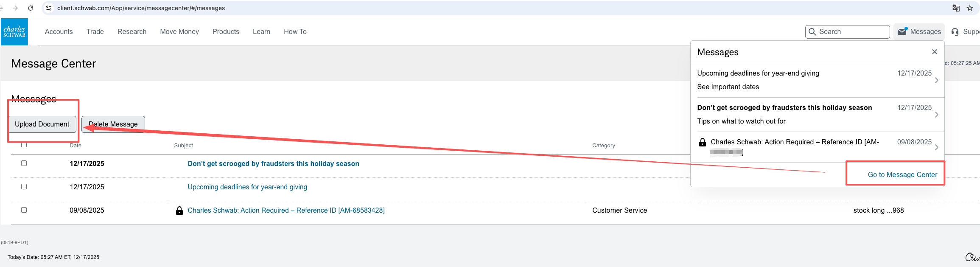
Task: Click the Today's Date footer text
Action: 53,257
